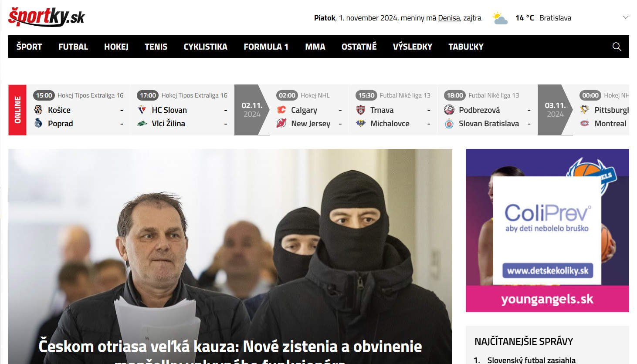
Task: Click the New Jersey Devils logo
Action: click(x=281, y=124)
